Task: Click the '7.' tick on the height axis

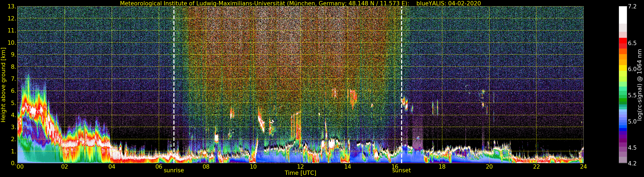Action: [14, 79]
